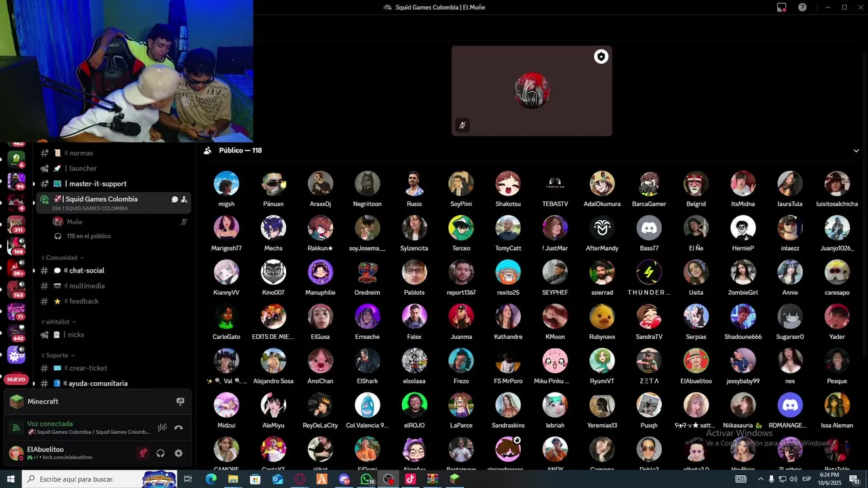Open the Opera browser from the taskbar

point(300,479)
